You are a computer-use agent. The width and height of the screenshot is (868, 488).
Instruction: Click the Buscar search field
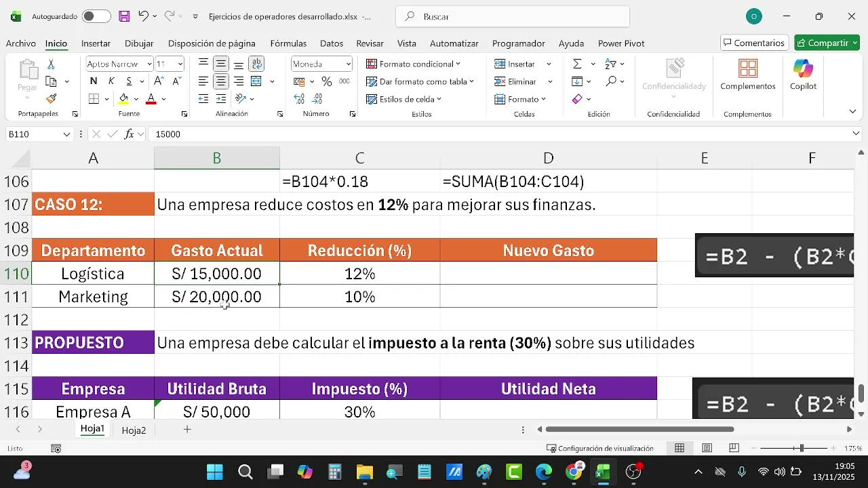(513, 16)
